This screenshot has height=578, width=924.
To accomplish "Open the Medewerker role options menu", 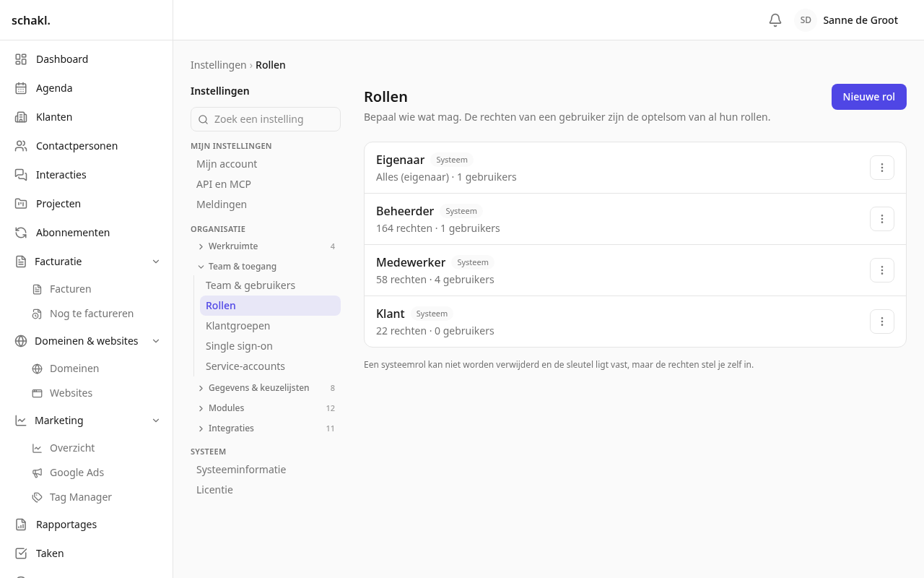I will pyautogui.click(x=882, y=270).
